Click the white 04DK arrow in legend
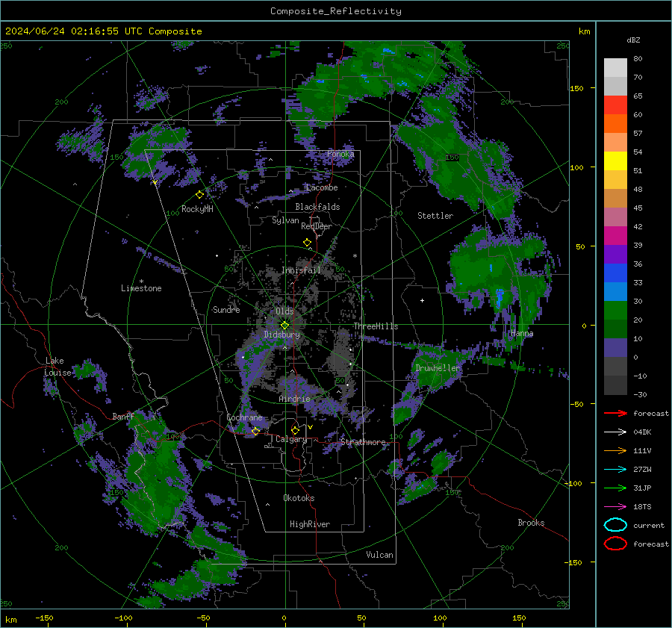 tap(615, 432)
